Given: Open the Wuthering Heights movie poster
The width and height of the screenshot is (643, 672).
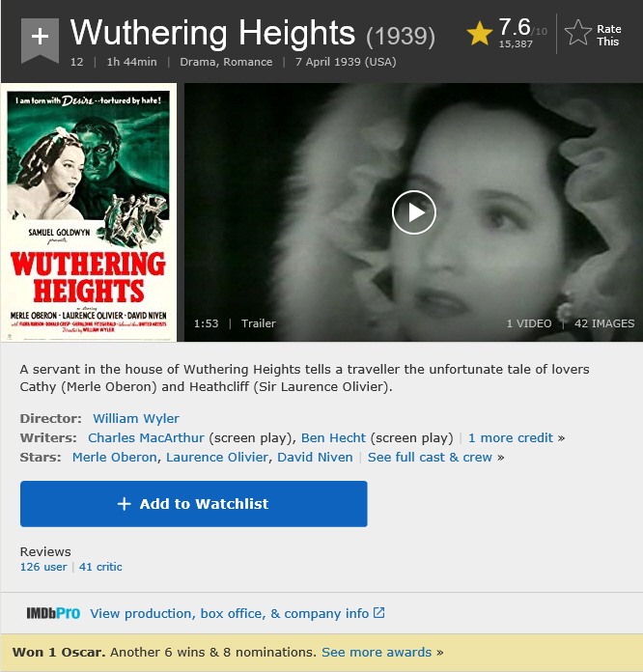Looking at the screenshot, I should pos(89,212).
